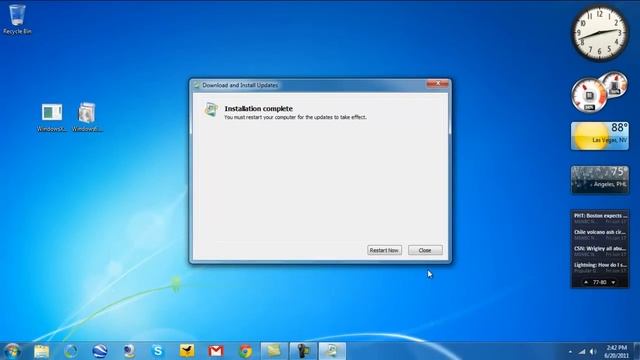Click the CPU meter gadget
The width and height of the screenshot is (640, 360).
[589, 96]
